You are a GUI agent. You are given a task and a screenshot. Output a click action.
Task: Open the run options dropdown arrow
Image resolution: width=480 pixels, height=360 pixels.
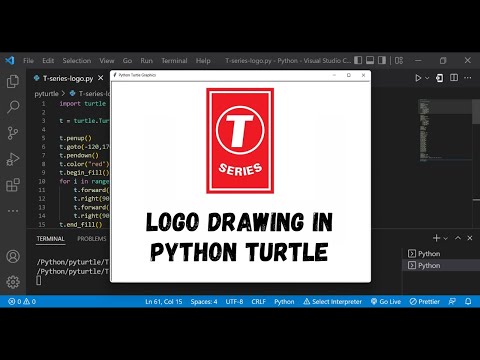pos(427,78)
